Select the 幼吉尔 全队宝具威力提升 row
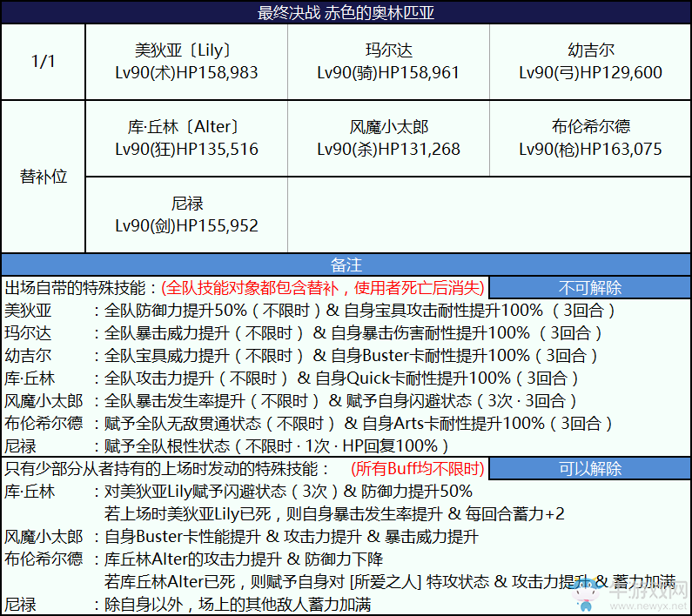This screenshot has width=692, height=616. click(300, 356)
